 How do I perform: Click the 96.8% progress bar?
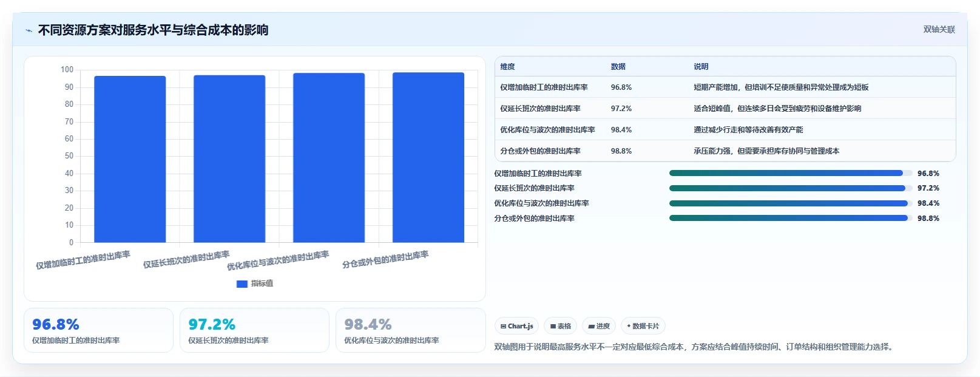point(790,173)
